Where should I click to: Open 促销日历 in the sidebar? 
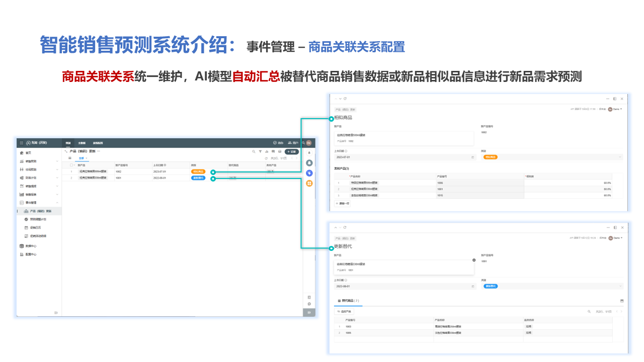(x=35, y=228)
